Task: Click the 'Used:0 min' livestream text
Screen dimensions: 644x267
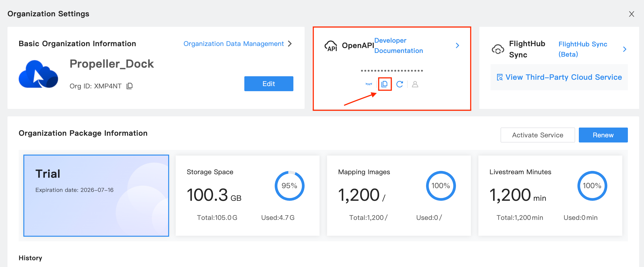Action: coord(580,218)
